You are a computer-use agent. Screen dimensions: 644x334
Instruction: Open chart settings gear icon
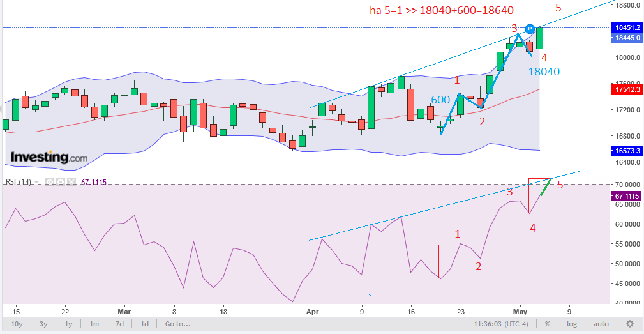click(630, 324)
